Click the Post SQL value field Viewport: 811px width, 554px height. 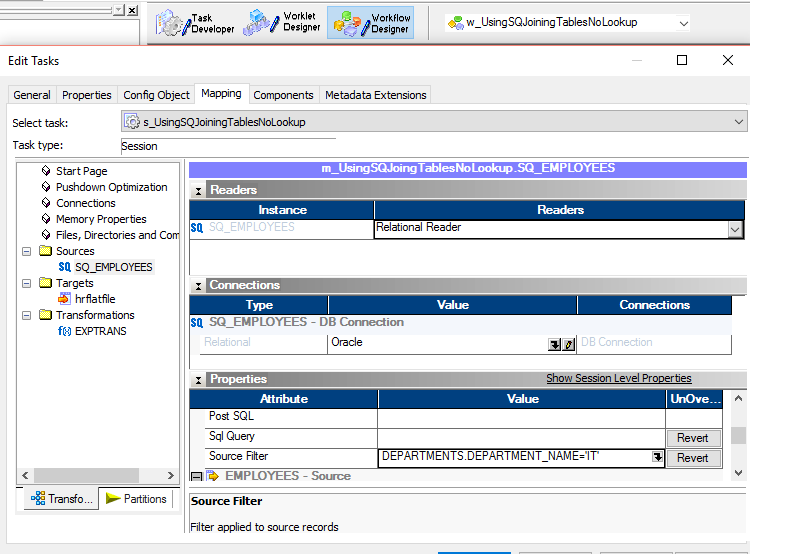tap(521, 418)
